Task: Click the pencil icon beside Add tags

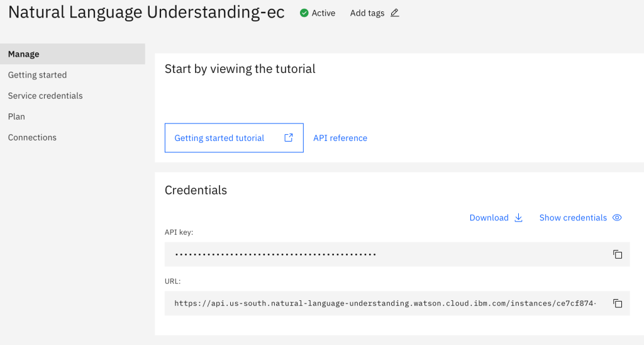Action: tap(395, 13)
